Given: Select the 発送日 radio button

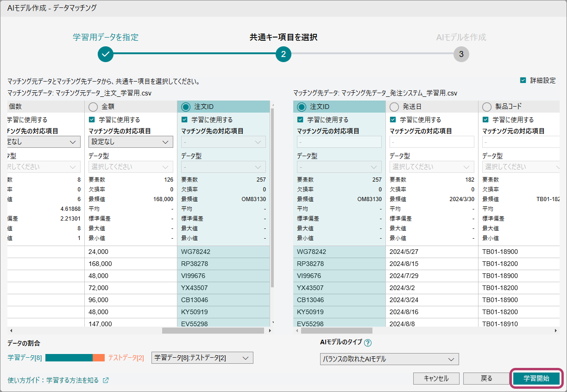Looking at the screenshot, I should (394, 107).
